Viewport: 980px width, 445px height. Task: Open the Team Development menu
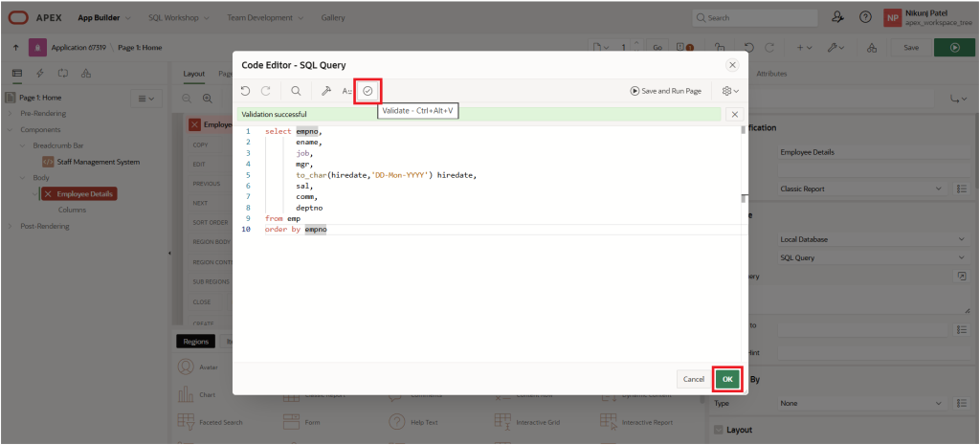click(x=262, y=17)
